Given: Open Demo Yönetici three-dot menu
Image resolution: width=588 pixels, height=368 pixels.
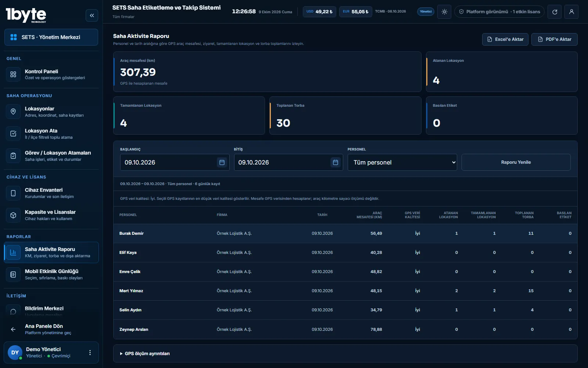Looking at the screenshot, I should coord(90,353).
